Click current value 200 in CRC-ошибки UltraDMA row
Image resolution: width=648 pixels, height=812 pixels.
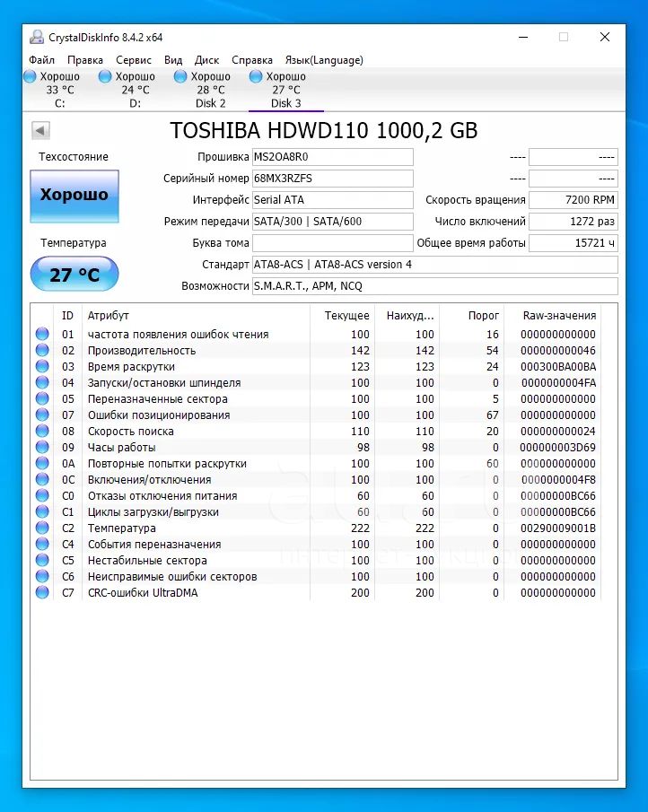click(x=360, y=592)
